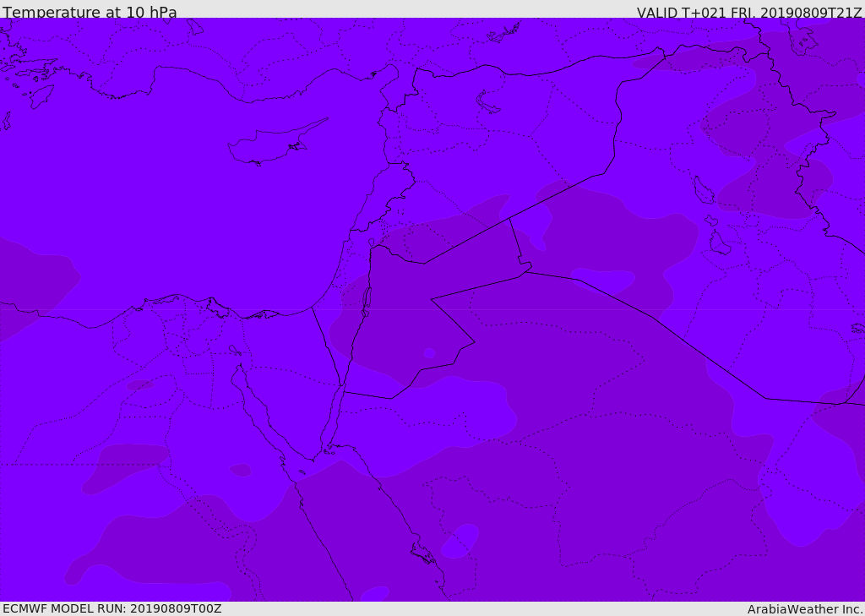This screenshot has height=616, width=865.
Task: Click the small light circle in the dark central region
Action: (x=429, y=353)
